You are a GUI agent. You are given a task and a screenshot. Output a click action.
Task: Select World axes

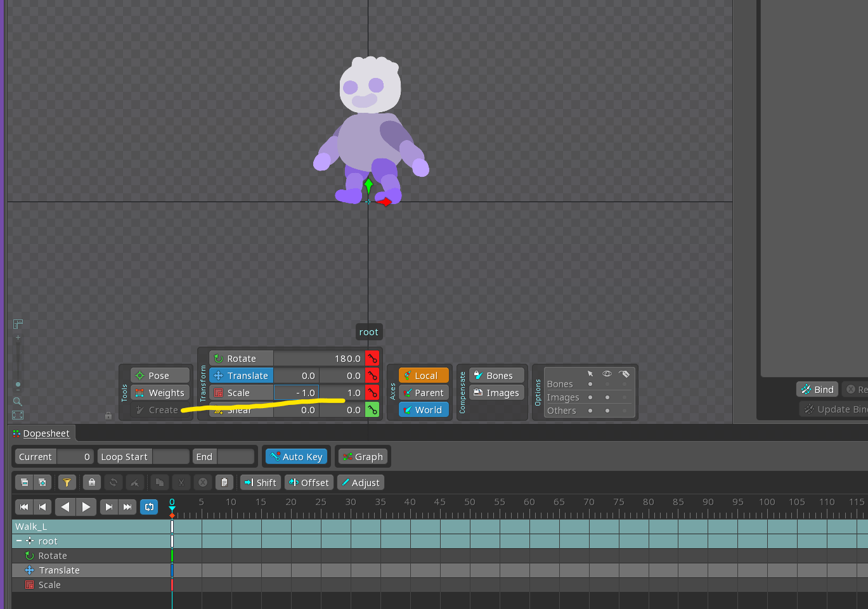[x=424, y=410]
